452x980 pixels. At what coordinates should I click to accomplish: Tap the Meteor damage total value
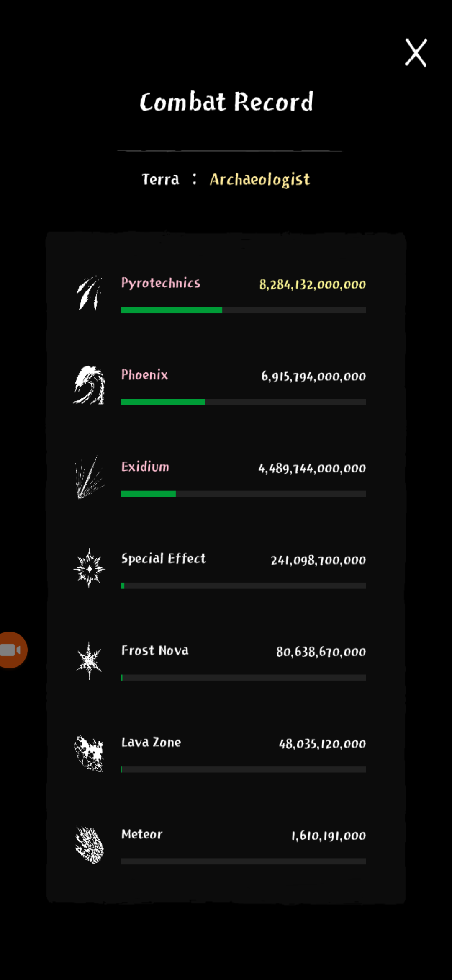coord(328,836)
